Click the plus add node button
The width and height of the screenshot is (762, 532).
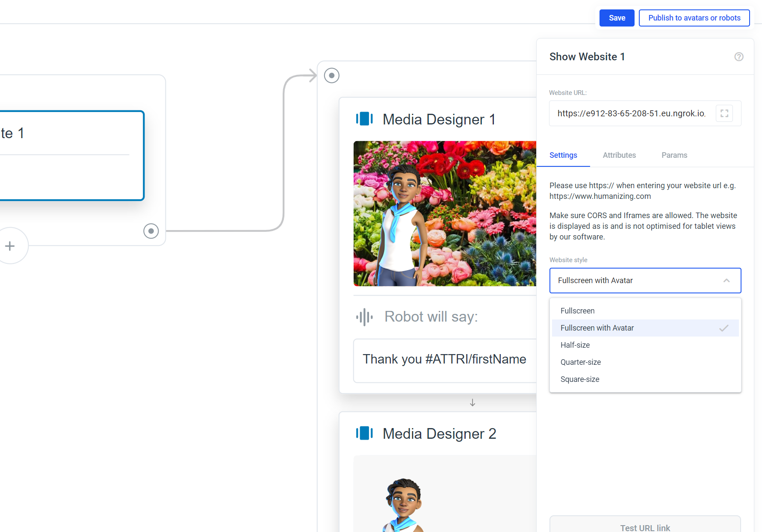click(10, 246)
